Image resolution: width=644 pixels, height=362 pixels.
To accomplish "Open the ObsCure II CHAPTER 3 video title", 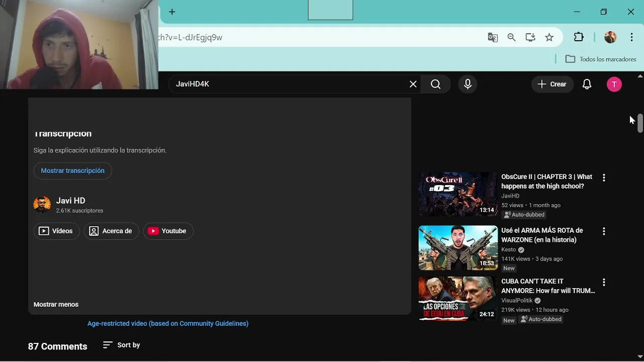I will point(547,182).
